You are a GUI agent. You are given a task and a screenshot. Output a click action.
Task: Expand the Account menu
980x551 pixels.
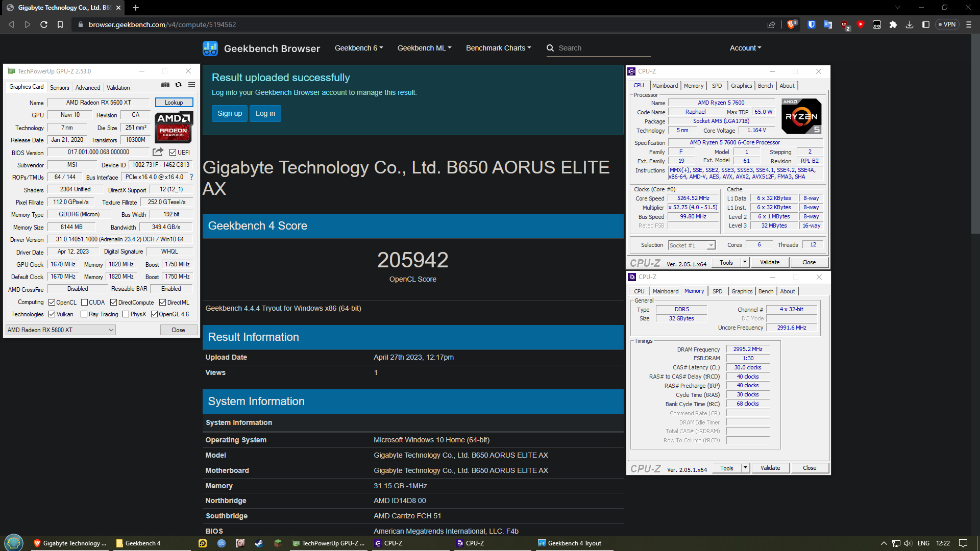[x=745, y=48]
